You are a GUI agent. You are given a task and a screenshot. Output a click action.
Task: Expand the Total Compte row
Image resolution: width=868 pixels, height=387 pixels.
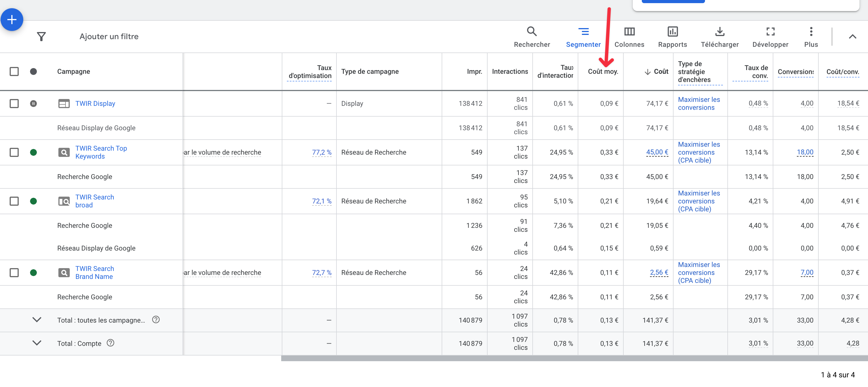(x=37, y=343)
